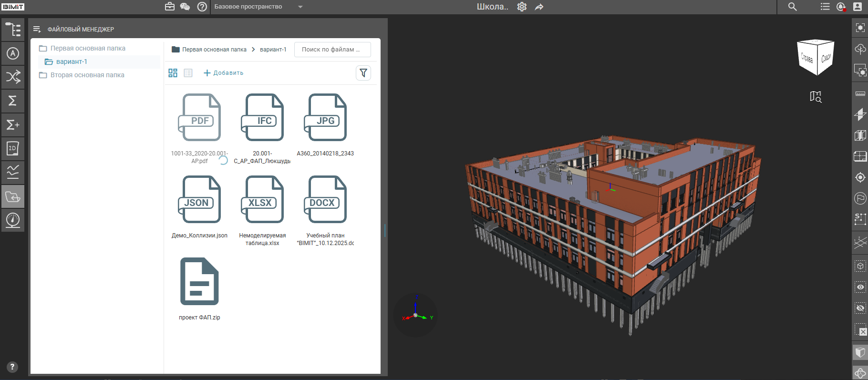The width and height of the screenshot is (868, 380).
Task: Open the model structure tree panel
Action: pos(13,30)
